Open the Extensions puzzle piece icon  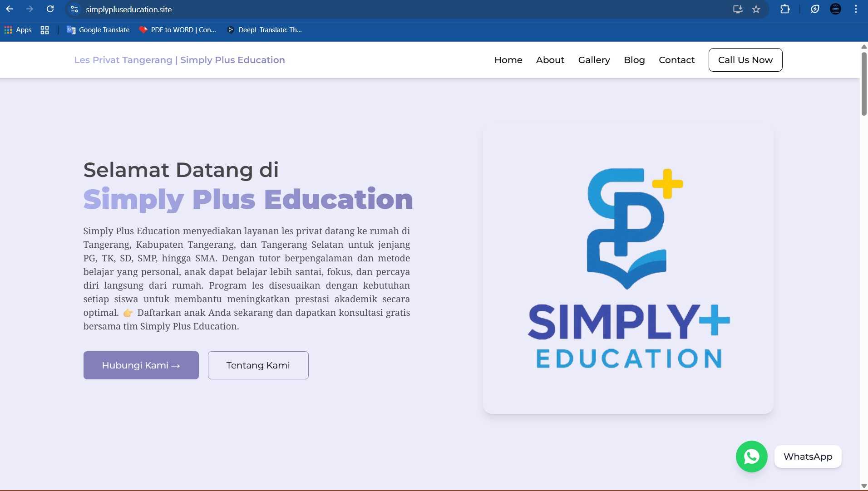(x=785, y=9)
